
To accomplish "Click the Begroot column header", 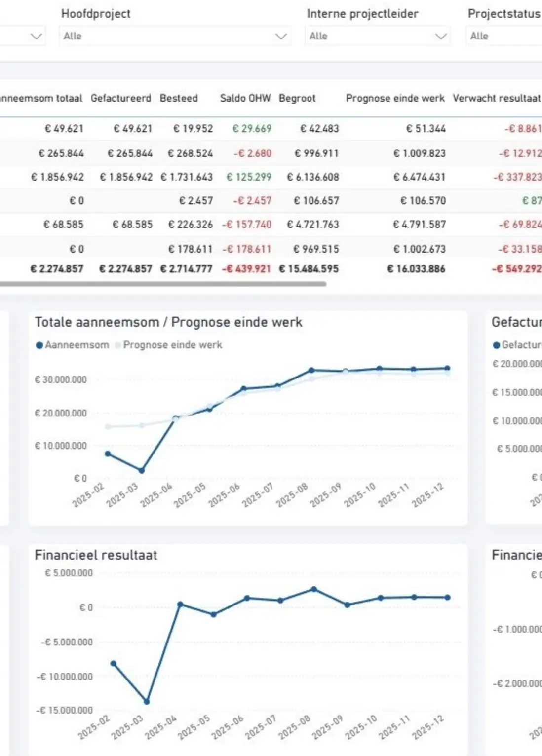I will coord(297,98).
